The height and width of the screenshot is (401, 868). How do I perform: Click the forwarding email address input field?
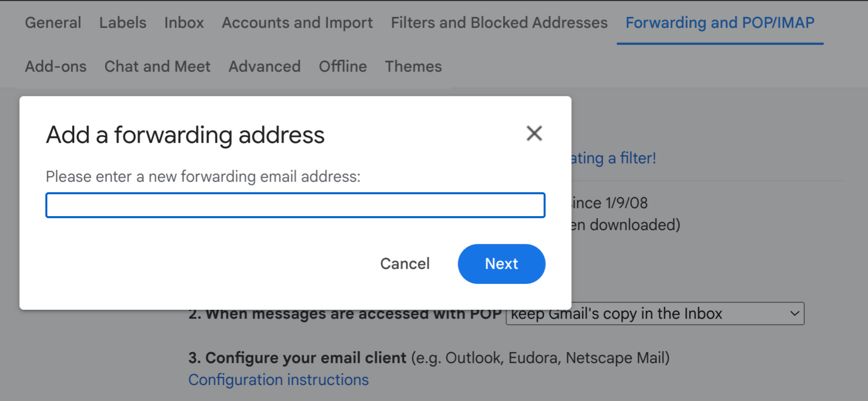coord(295,205)
